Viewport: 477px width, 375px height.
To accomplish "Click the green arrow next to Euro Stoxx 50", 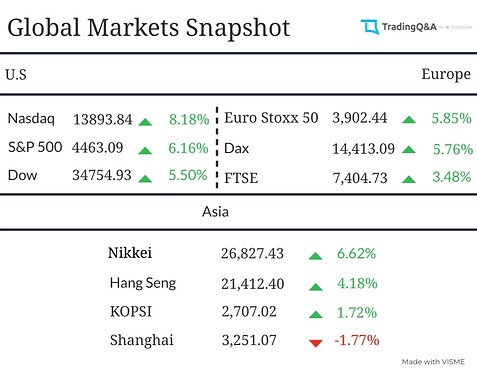I will click(409, 119).
